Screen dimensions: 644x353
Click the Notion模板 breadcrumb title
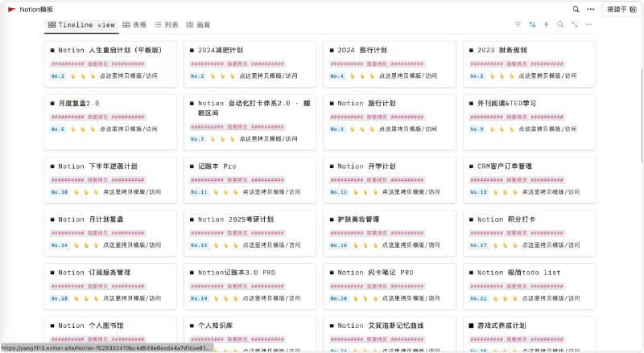tap(36, 10)
